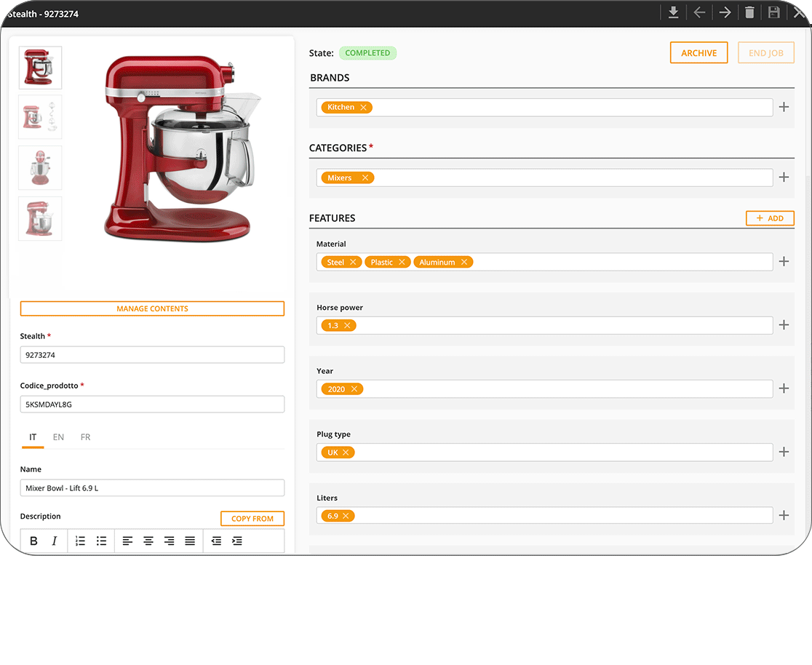812x665 pixels.
Task: Select first mixer thumbnail
Action: 40,68
